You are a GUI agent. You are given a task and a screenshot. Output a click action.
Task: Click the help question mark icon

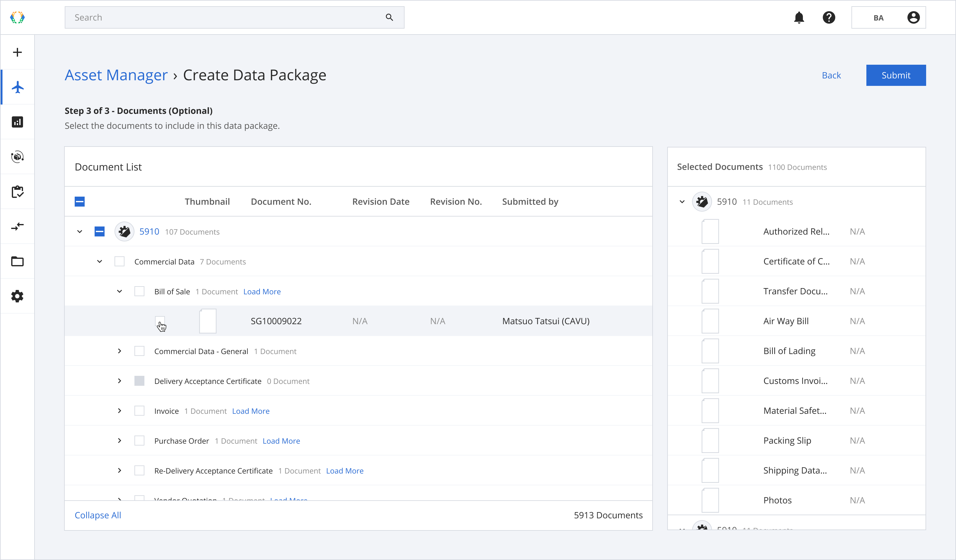coord(829,17)
